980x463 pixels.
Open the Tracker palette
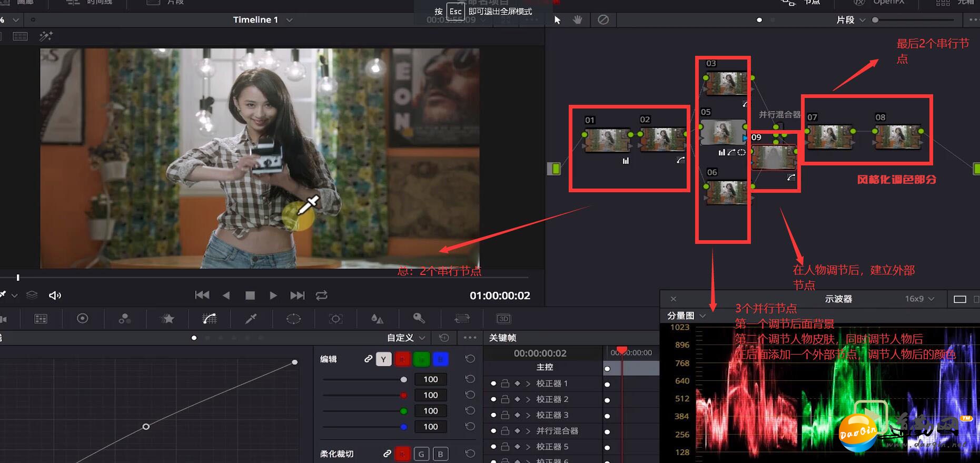point(335,319)
